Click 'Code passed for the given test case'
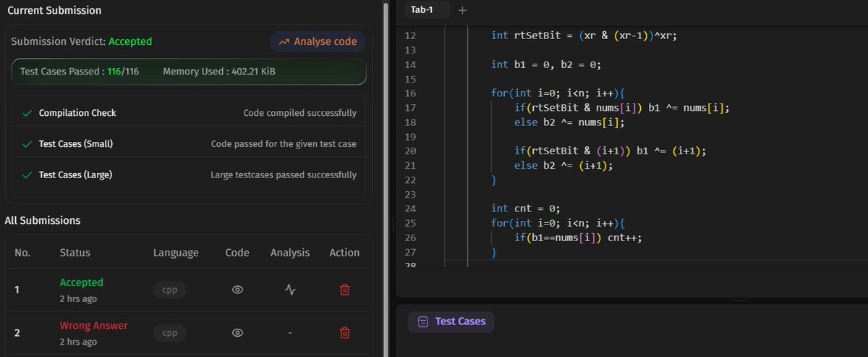The height and width of the screenshot is (357, 868). pyautogui.click(x=284, y=144)
